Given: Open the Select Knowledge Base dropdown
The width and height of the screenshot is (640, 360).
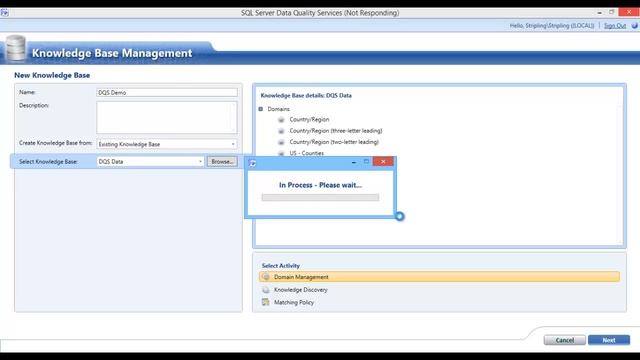Looking at the screenshot, I should click(200, 162).
